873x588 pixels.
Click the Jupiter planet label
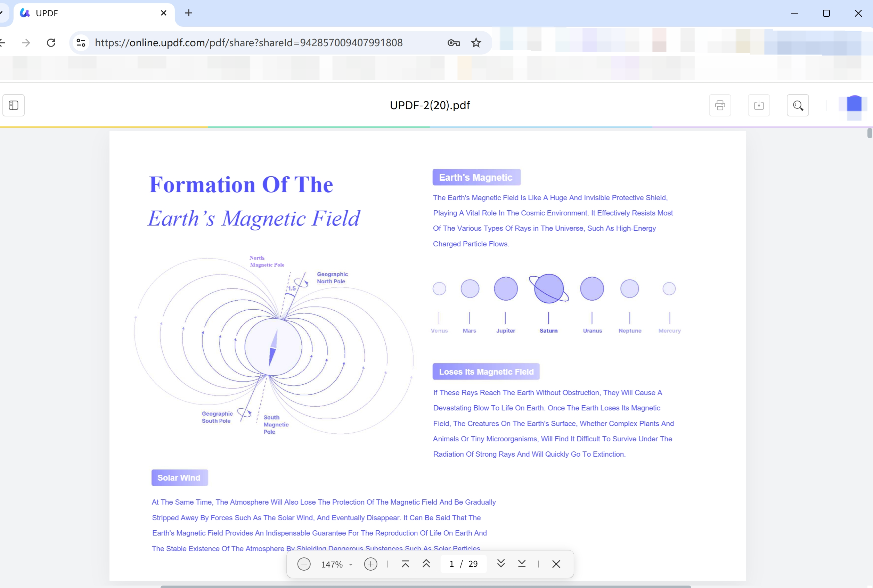506,331
